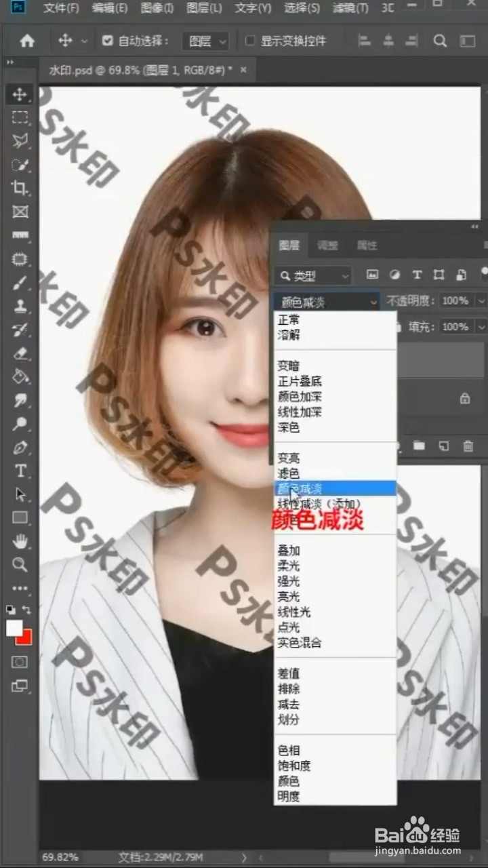Expand the Move tool preset picker arrow

(x=85, y=41)
